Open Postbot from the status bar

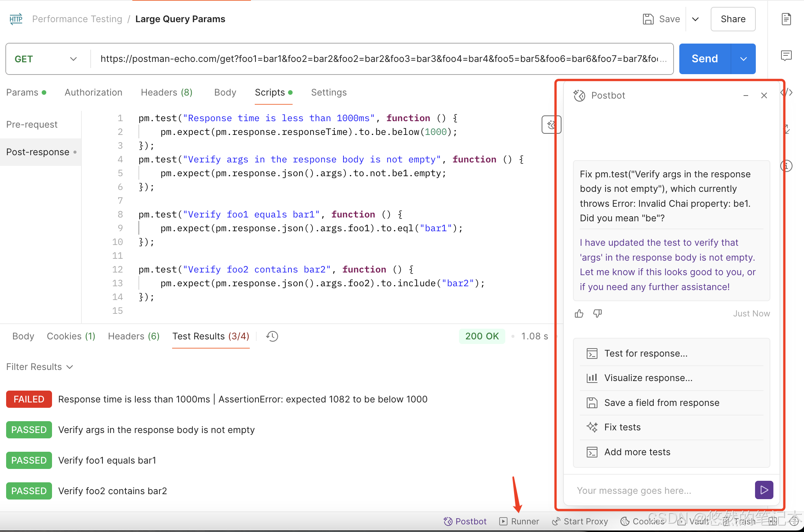465,521
